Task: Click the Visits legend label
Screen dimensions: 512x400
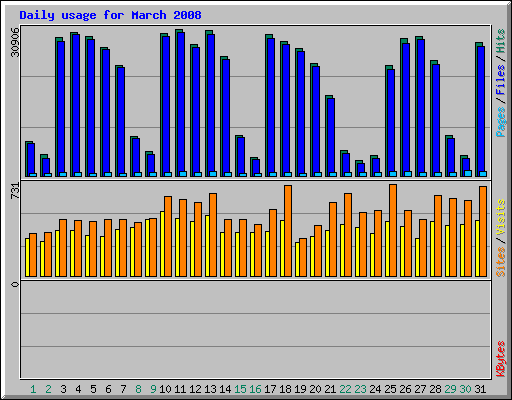Action: pos(501,217)
